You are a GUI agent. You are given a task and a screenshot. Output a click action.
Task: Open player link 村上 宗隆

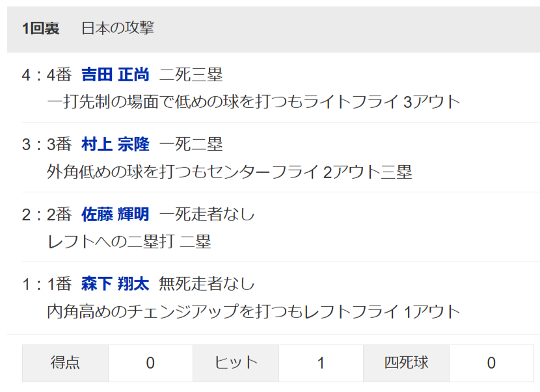pyautogui.click(x=115, y=144)
